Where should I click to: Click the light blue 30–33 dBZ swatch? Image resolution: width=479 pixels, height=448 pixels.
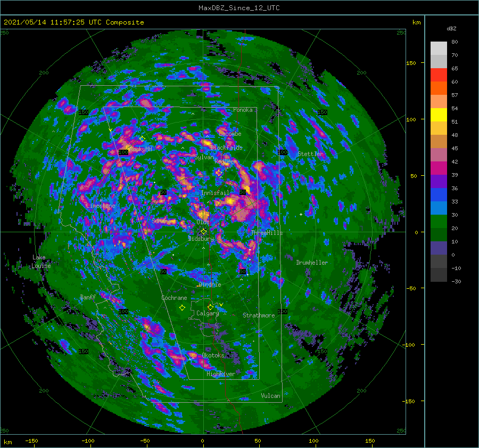[x=439, y=208]
